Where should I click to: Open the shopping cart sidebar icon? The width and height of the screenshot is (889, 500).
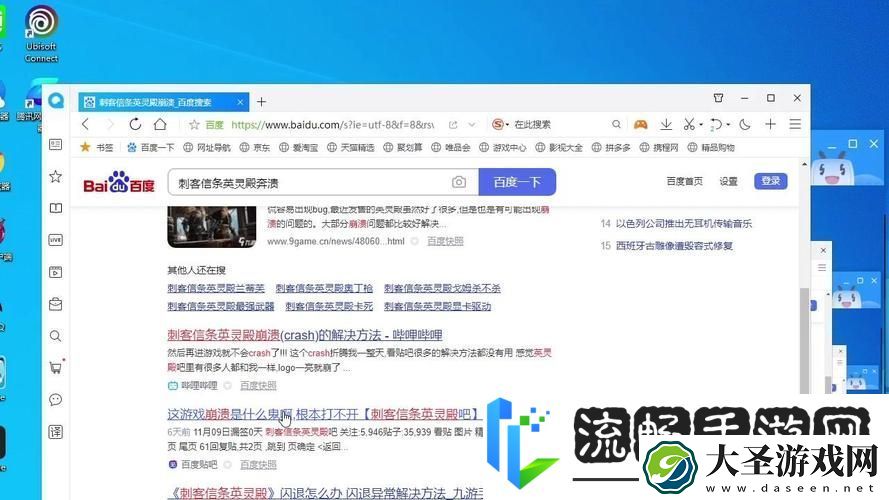pos(56,368)
